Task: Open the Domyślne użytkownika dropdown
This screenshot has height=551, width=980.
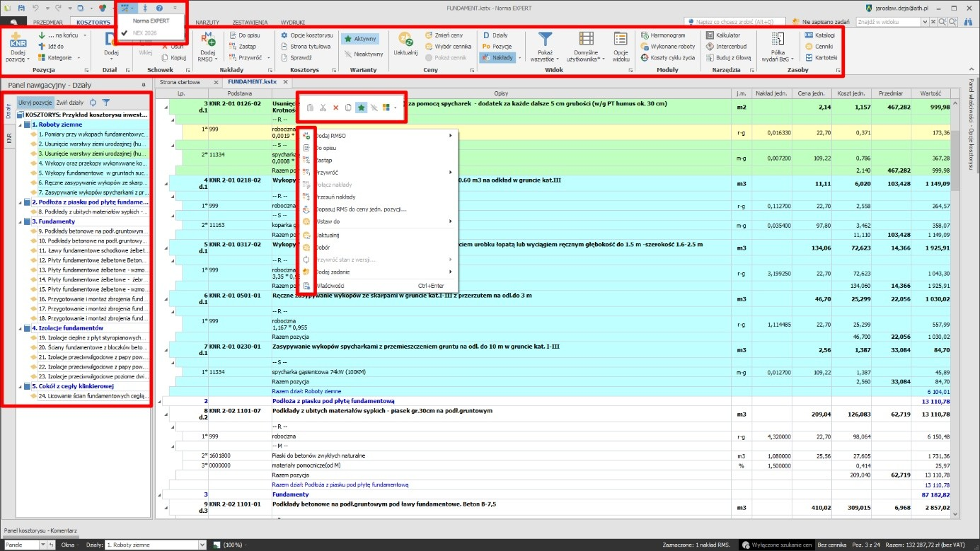Action: pos(586,48)
